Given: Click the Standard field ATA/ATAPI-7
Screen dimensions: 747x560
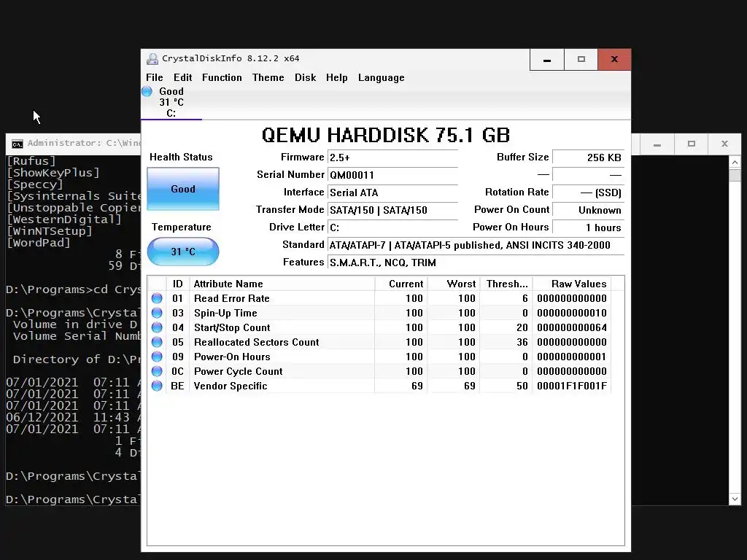Looking at the screenshot, I should (476, 245).
